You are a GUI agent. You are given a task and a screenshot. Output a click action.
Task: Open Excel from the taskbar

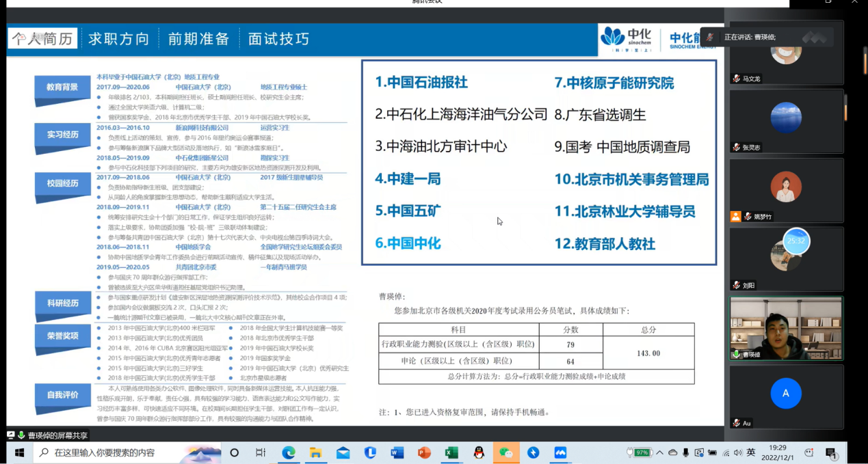coord(451,452)
